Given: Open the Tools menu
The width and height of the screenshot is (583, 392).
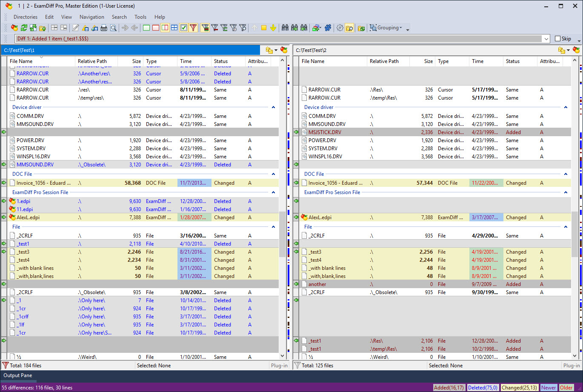Looking at the screenshot, I should coord(140,17).
